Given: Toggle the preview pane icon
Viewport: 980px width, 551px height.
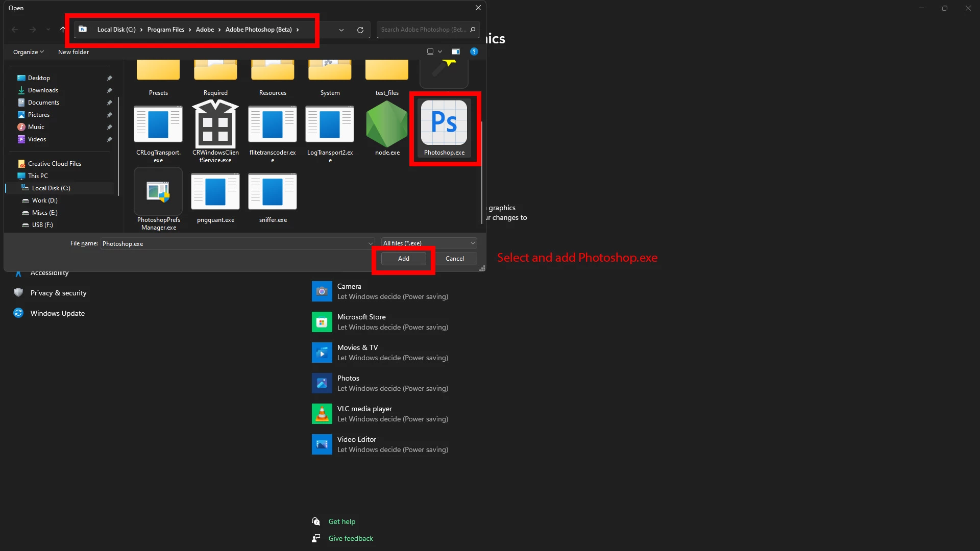Looking at the screenshot, I should [456, 52].
